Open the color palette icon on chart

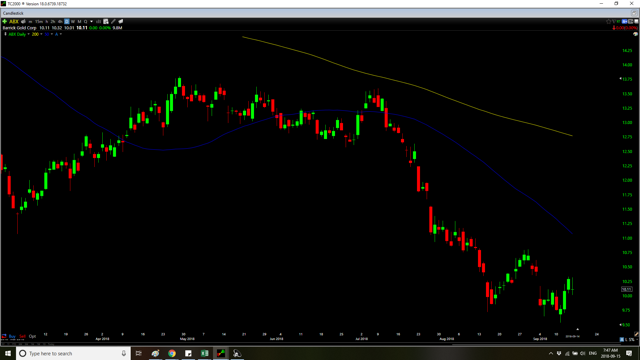pyautogui.click(x=635, y=34)
